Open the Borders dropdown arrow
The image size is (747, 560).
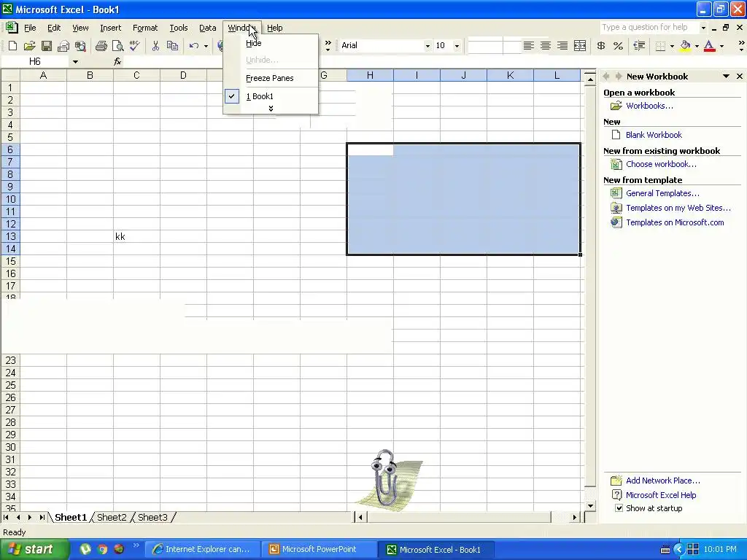click(672, 46)
